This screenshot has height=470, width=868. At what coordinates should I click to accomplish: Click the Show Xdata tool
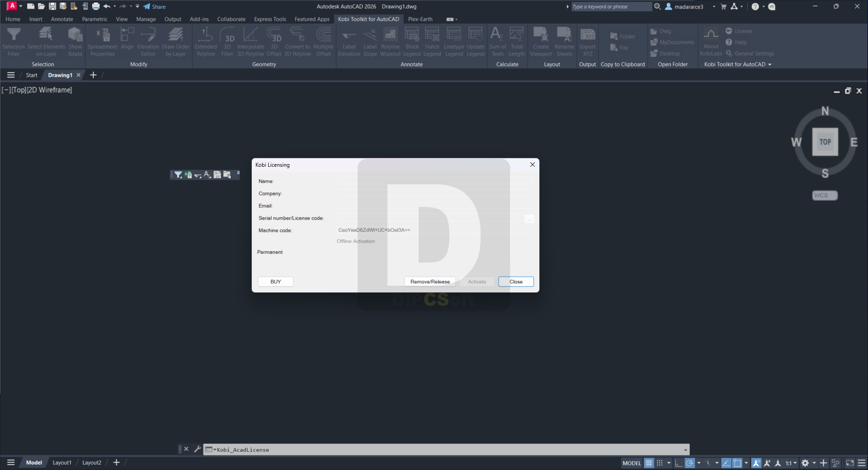click(x=75, y=42)
